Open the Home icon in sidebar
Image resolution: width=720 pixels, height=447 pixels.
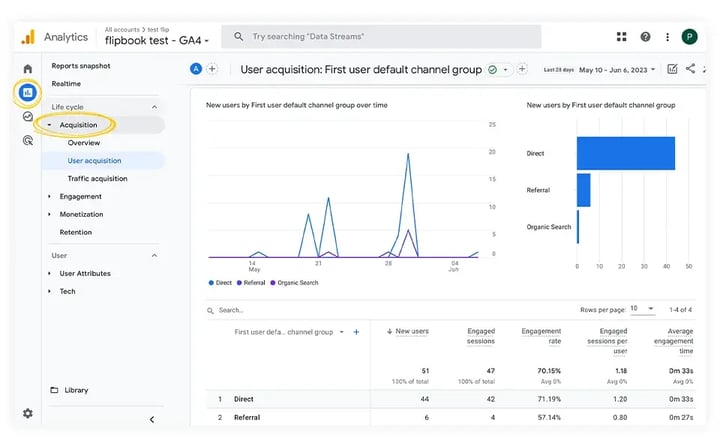28,69
